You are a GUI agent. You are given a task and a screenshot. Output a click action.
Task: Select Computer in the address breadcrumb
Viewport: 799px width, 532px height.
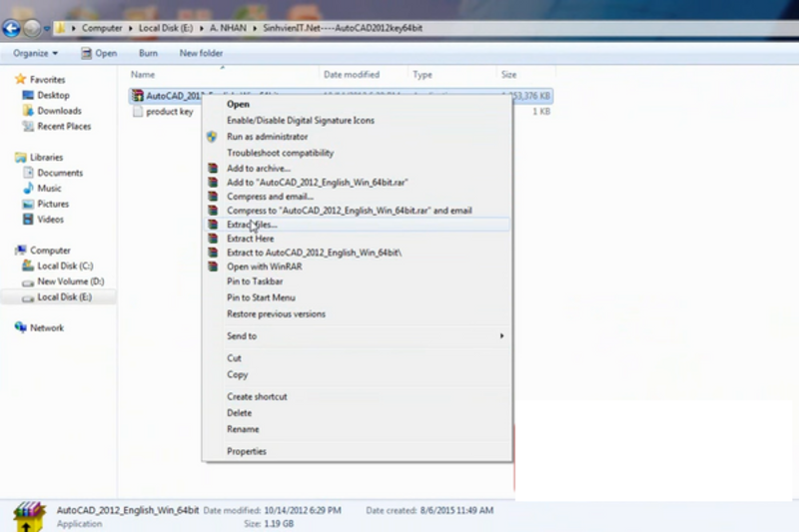click(102, 28)
